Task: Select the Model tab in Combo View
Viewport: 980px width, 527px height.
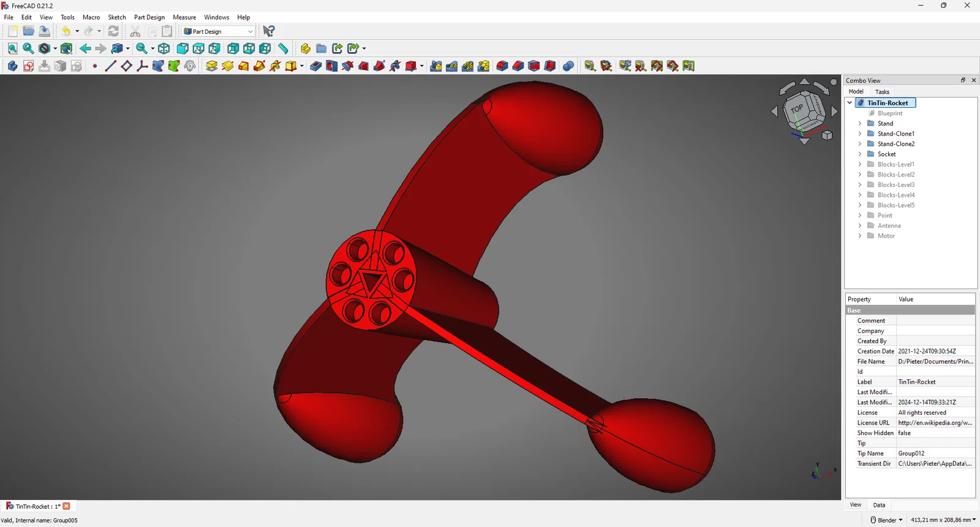Action: point(856,92)
